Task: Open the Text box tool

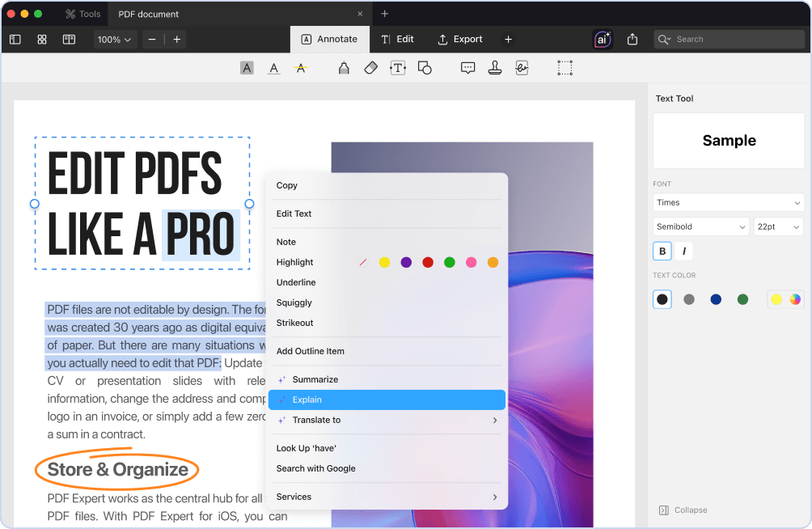Action: click(x=397, y=67)
